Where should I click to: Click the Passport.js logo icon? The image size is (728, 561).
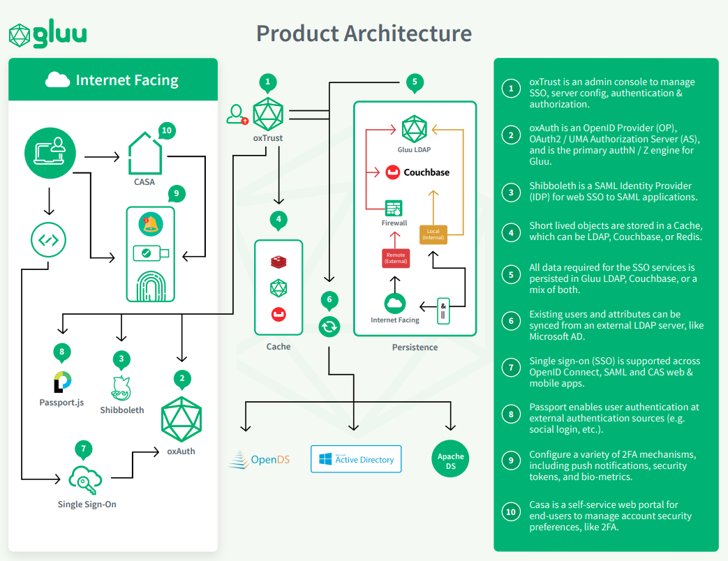(62, 382)
